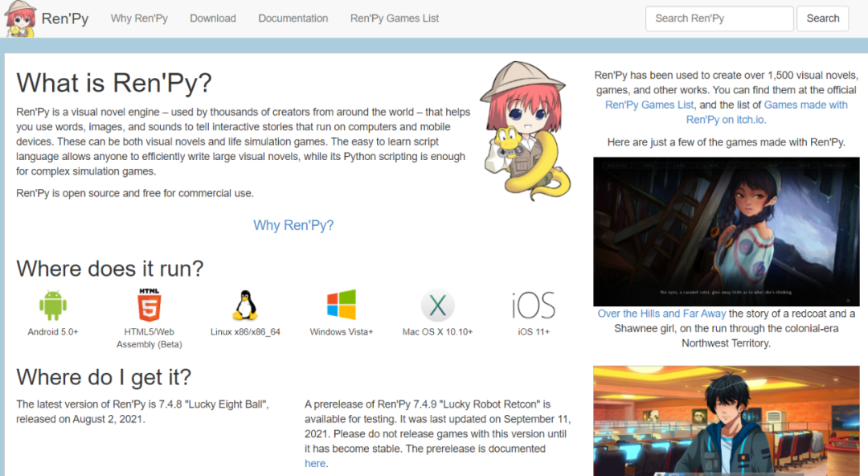Click the 'Windows Vista+' label
Screen dimensions: 868x476
pos(341,332)
